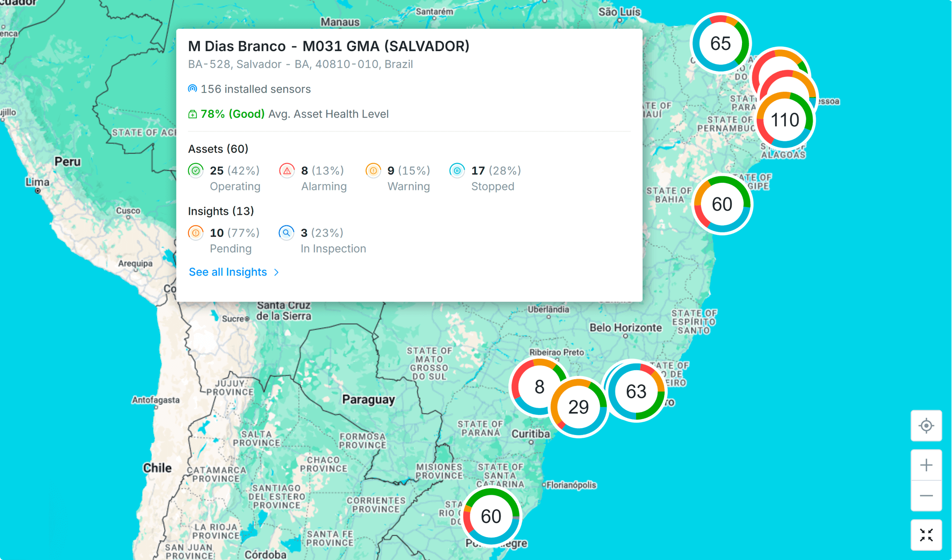Click the M Dias Branco popup title
The height and width of the screenshot is (560, 952).
pyautogui.click(x=329, y=46)
